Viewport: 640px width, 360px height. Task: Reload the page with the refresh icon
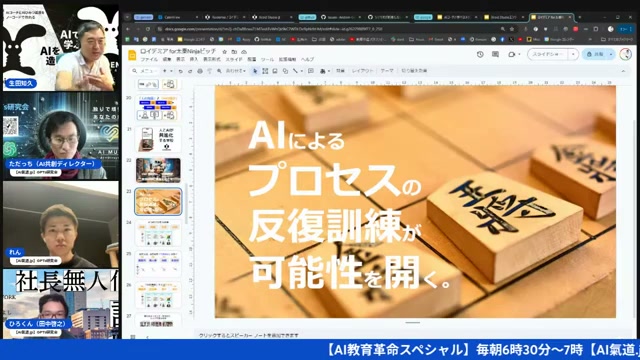point(148,29)
